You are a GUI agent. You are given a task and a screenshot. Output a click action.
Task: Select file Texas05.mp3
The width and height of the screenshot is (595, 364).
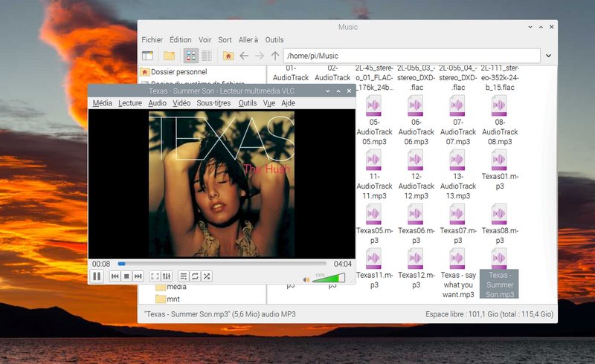click(374, 224)
